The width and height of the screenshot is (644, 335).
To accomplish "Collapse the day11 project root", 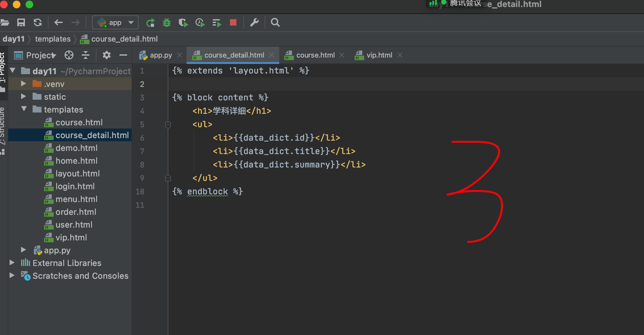I will pyautogui.click(x=13, y=71).
